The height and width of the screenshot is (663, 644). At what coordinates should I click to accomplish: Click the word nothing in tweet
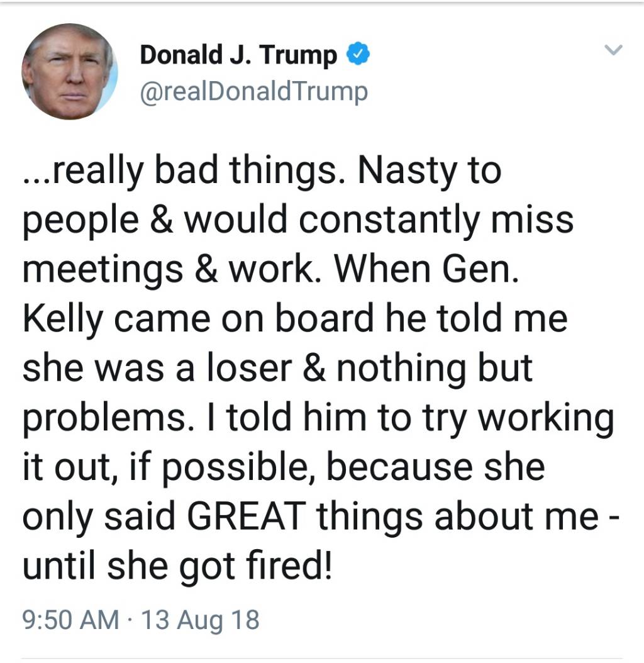tap(402, 368)
